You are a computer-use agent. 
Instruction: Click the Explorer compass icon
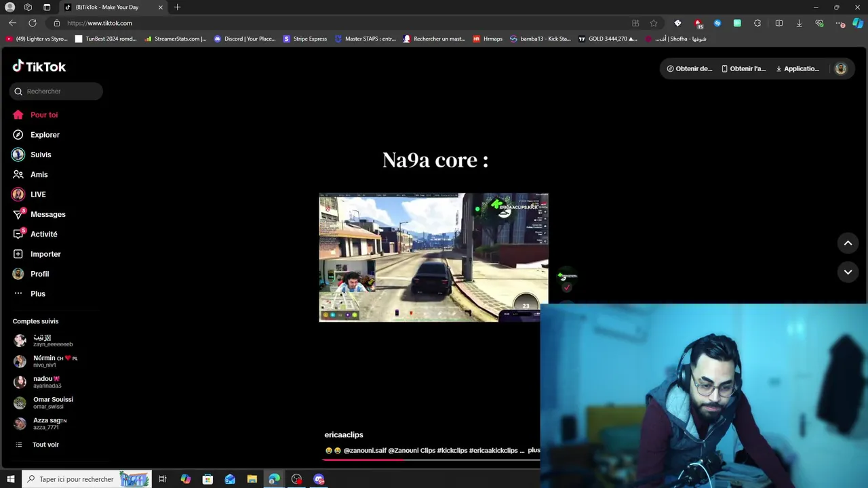(18, 135)
